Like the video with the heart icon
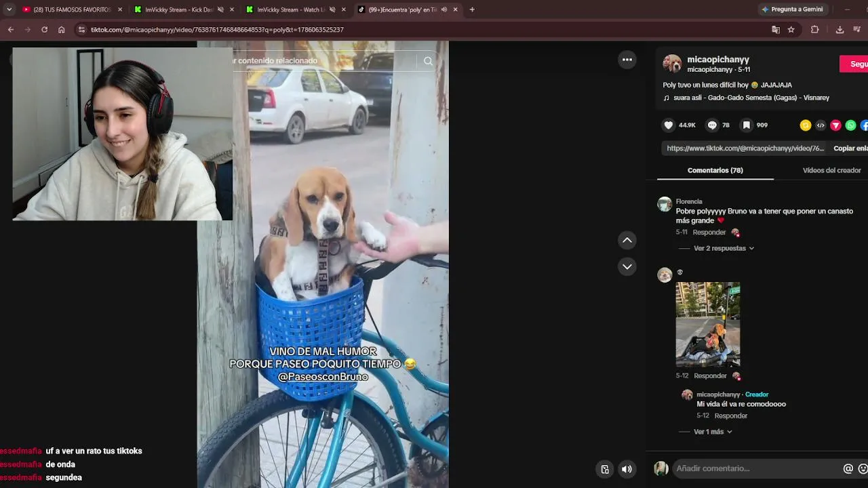This screenshot has width=868, height=488. click(669, 125)
